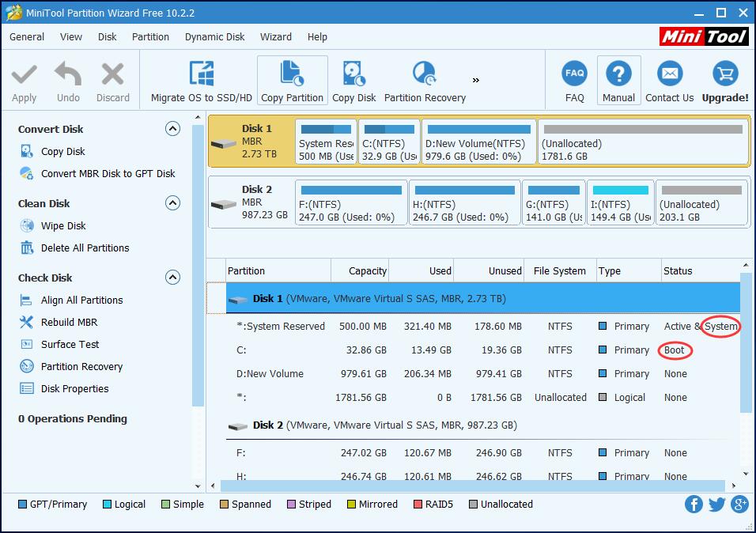
Task: Select I:(NTFS) block on Disk 2
Action: tap(621, 202)
